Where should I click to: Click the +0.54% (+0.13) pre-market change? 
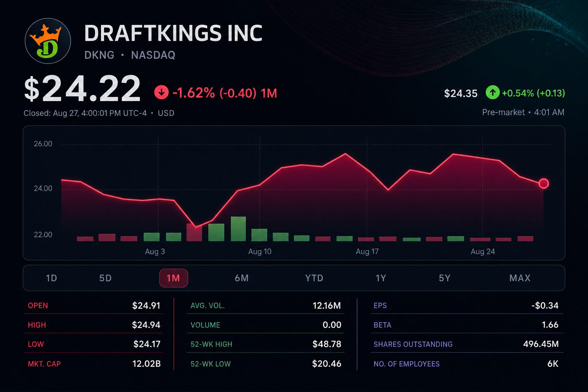pyautogui.click(x=533, y=93)
